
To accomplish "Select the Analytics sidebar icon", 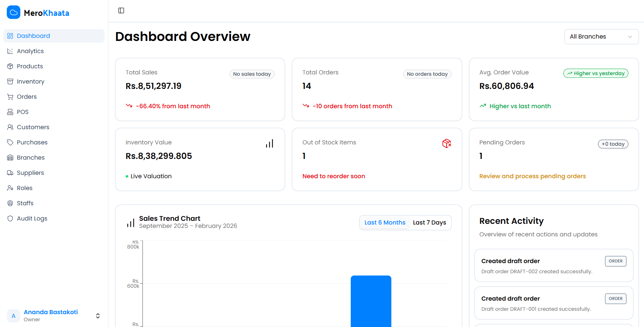I will (x=10, y=51).
